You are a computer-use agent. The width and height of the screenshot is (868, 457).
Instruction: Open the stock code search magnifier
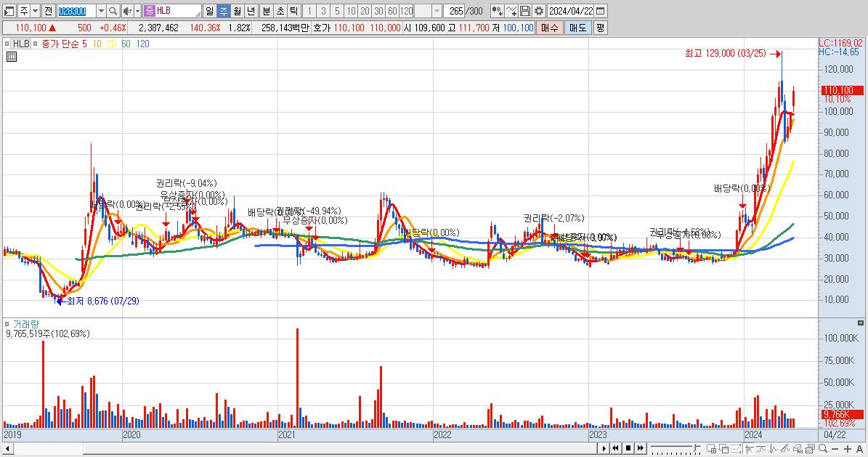pos(113,11)
